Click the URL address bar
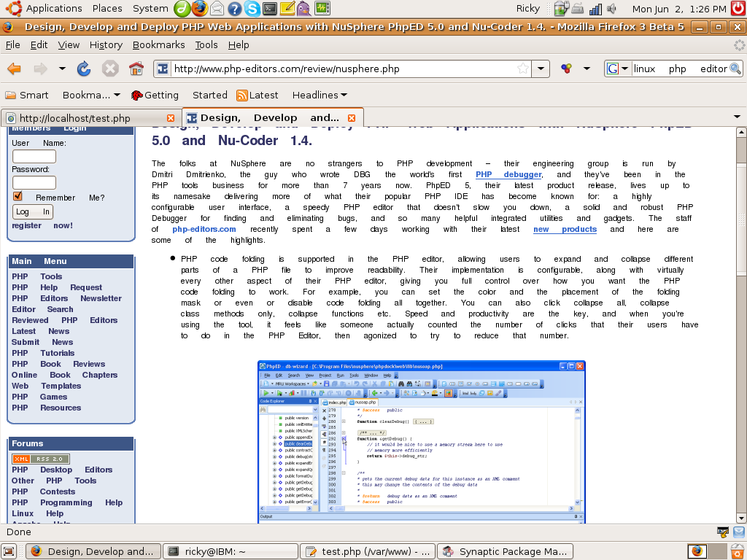Image resolution: width=747 pixels, height=560 pixels. (x=344, y=69)
